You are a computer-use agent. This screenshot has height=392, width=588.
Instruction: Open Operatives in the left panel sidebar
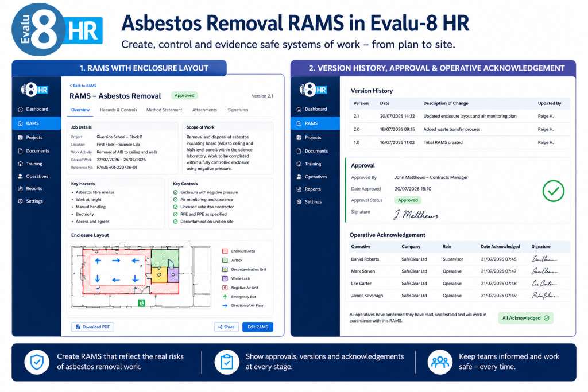coord(33,177)
